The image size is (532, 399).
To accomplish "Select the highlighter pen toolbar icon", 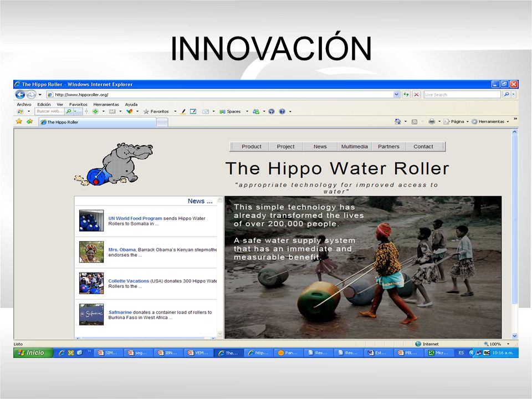I will [183, 111].
